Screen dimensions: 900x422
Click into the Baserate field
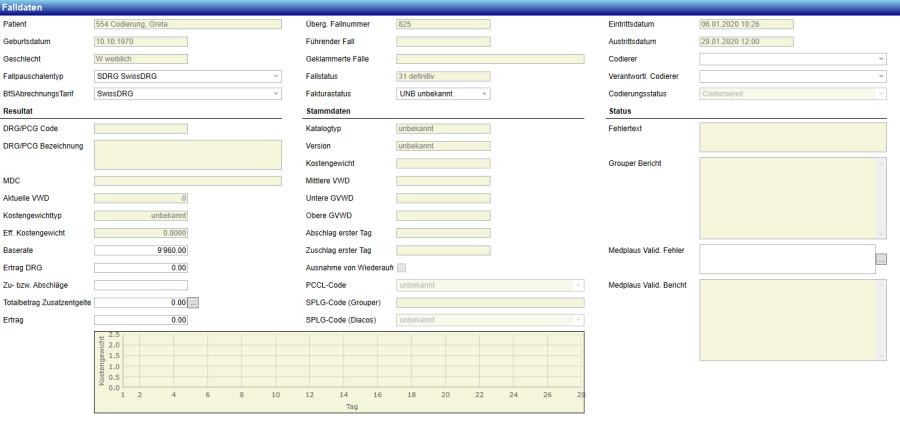point(141,250)
